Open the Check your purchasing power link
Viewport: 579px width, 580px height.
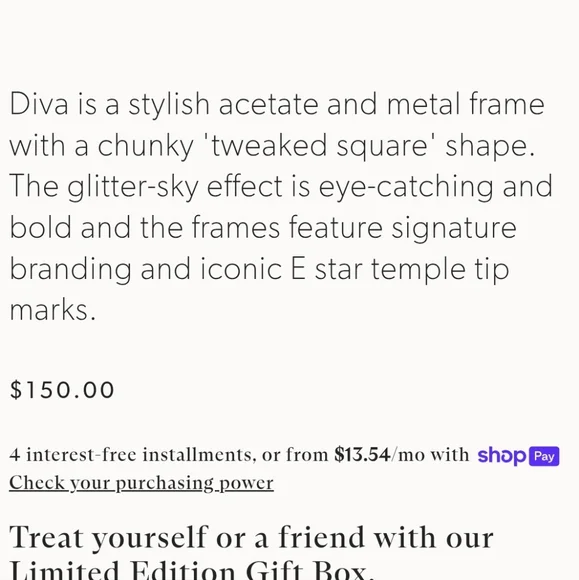141,483
